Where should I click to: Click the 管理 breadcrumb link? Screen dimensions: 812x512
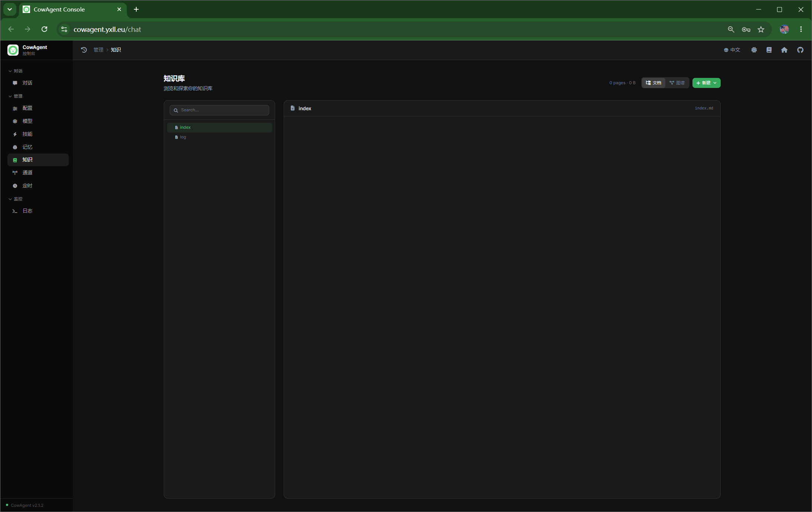(x=98, y=50)
